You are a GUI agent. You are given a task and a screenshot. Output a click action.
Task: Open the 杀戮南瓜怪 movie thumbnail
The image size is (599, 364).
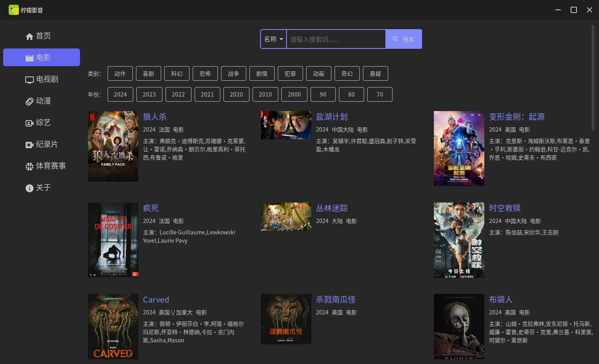pyautogui.click(x=286, y=319)
